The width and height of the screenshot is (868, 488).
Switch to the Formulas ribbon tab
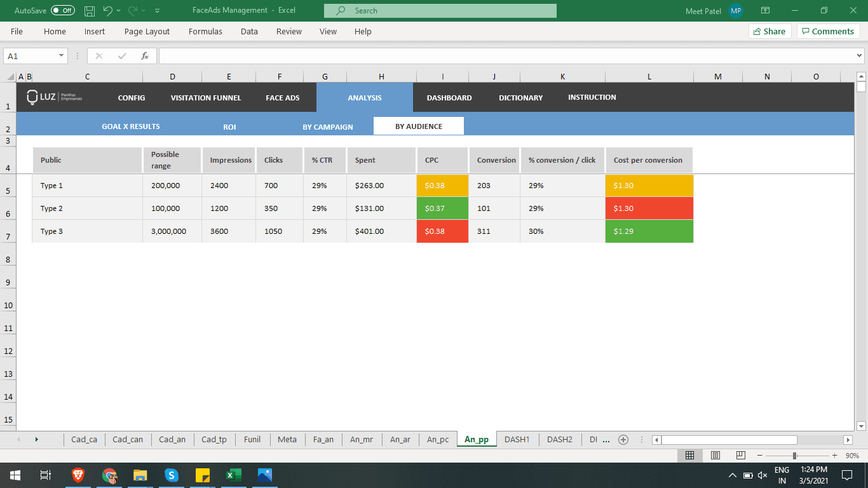205,31
